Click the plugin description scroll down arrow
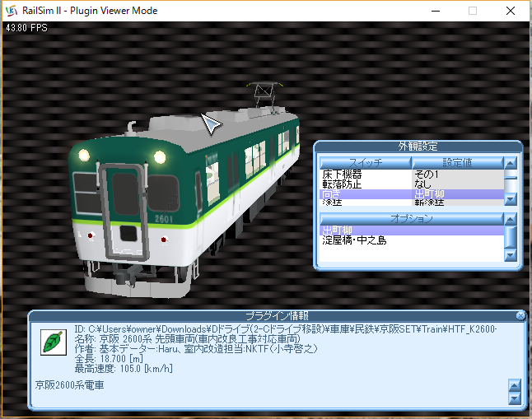Viewport: 532px width, 419px height. [x=515, y=398]
